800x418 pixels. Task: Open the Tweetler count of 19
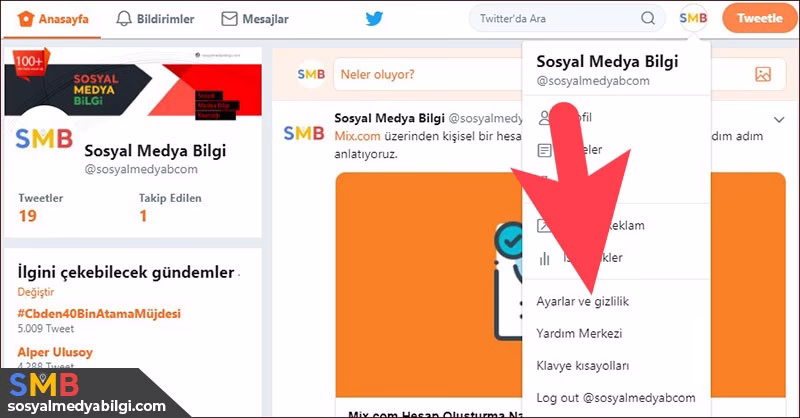[x=26, y=215]
